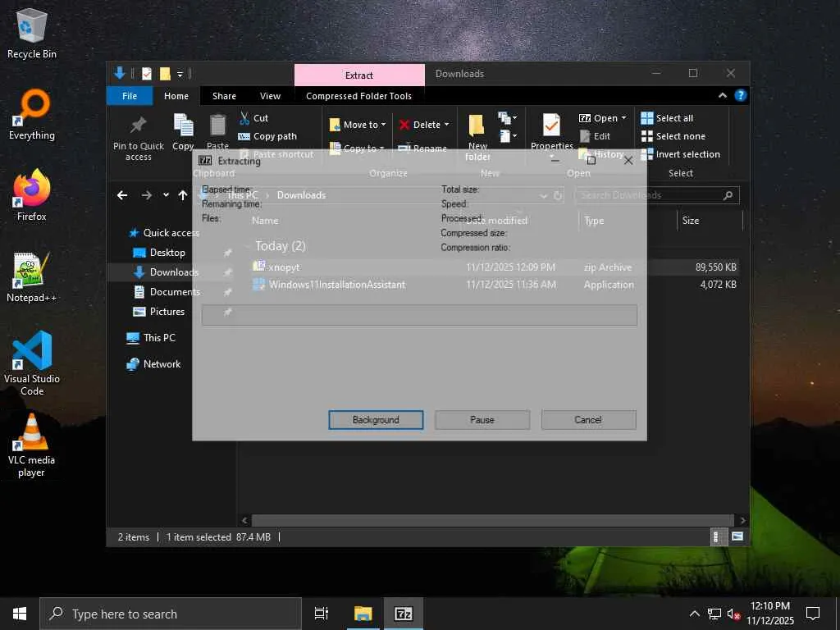Click the search magnifier in Search Downloads
Screen dimensions: 840x630
pos(728,195)
